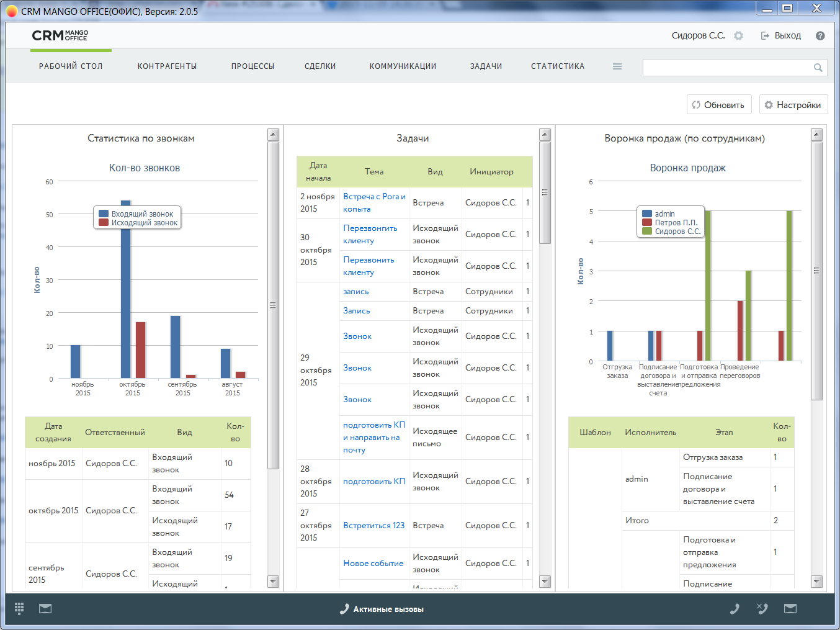Click Инициатор column header in tasks
Viewport: 840px width, 630px height.
pos(491,172)
